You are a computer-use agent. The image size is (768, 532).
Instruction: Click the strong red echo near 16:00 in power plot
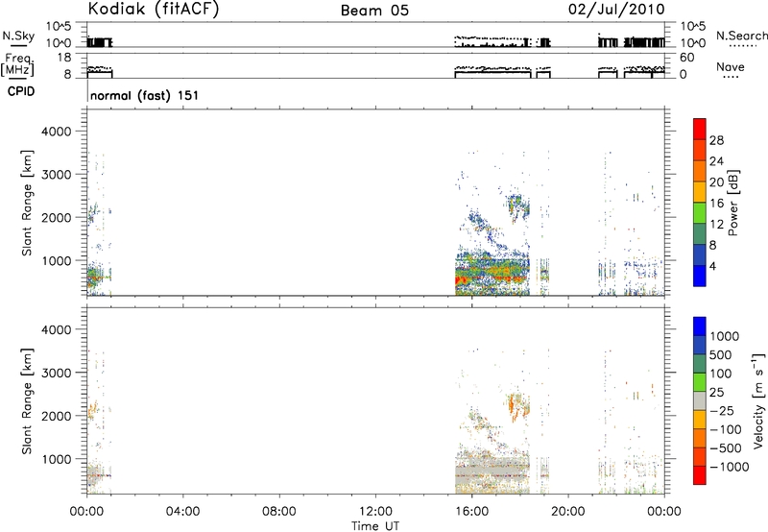click(x=463, y=280)
